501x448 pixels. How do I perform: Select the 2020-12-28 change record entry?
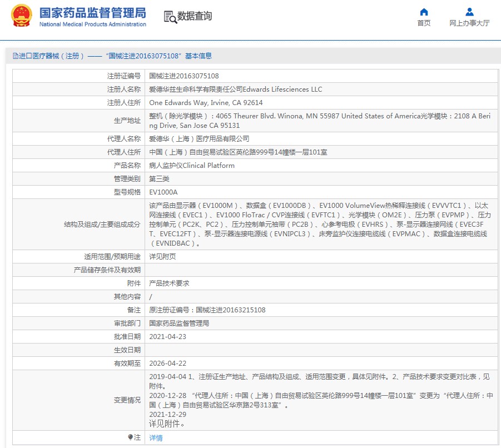click(321, 400)
